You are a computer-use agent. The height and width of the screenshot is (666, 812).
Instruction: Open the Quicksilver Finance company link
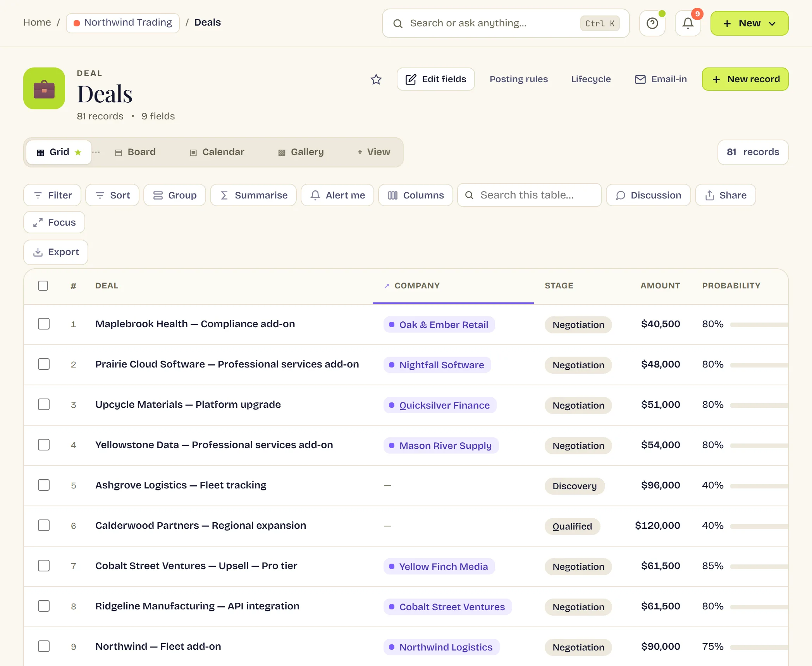(440, 405)
